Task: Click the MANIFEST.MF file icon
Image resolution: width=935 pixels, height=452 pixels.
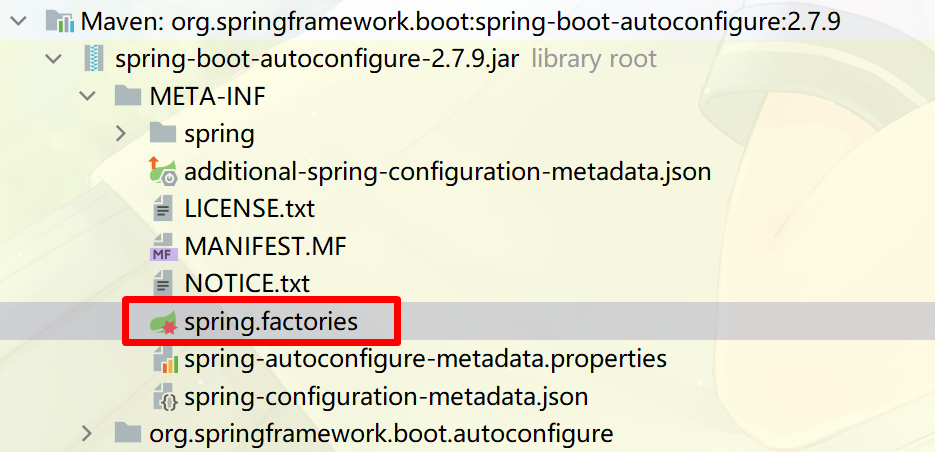Action: point(163,246)
